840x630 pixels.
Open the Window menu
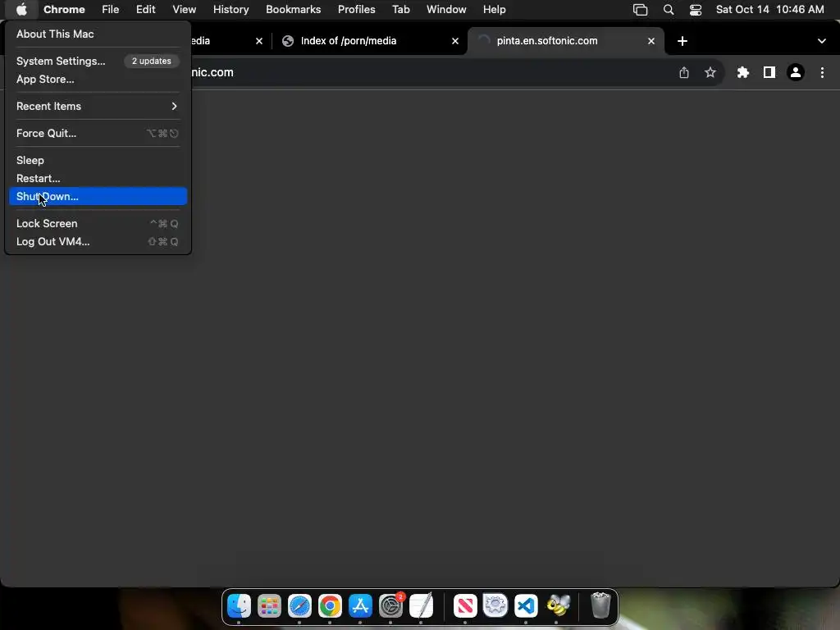(x=446, y=10)
